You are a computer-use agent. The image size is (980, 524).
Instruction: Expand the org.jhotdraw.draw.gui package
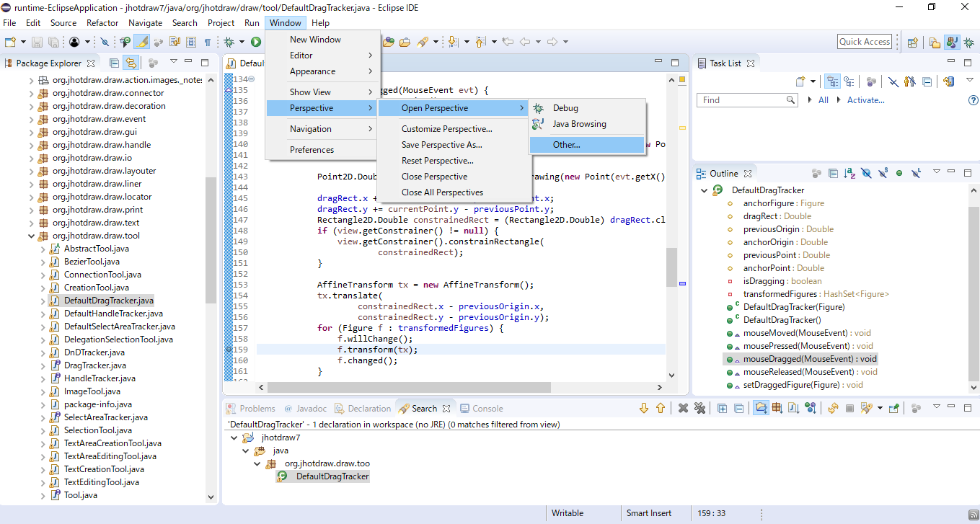32,132
